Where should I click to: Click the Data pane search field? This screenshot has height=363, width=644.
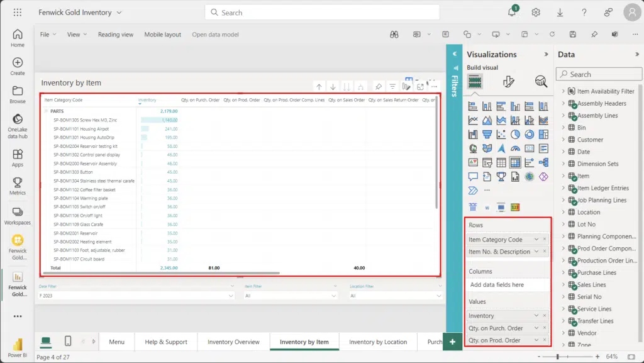(x=599, y=74)
